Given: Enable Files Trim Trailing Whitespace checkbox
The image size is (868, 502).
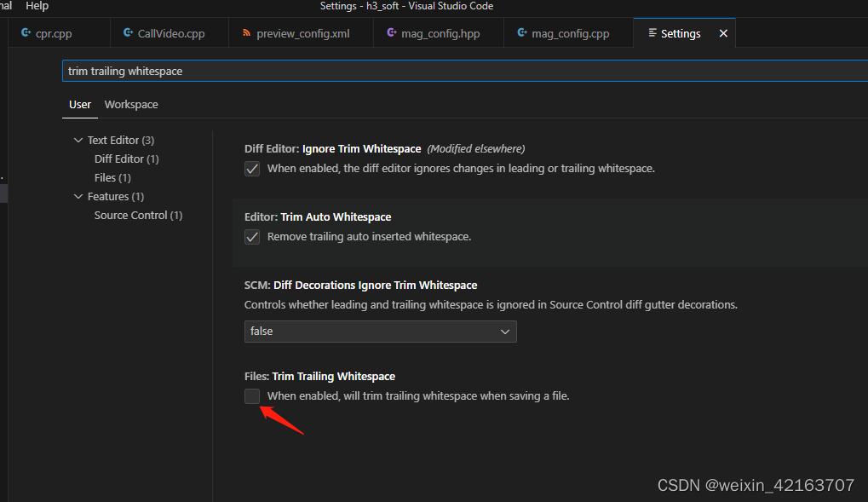Looking at the screenshot, I should 252,396.
